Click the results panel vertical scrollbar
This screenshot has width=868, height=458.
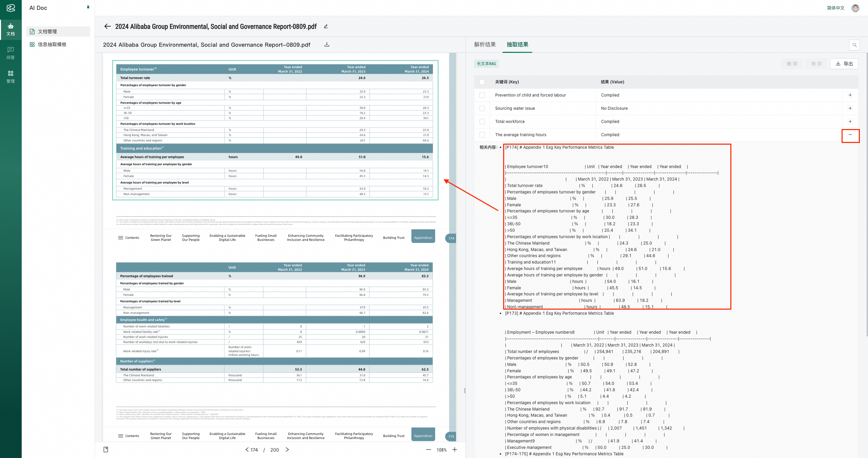[x=866, y=194]
